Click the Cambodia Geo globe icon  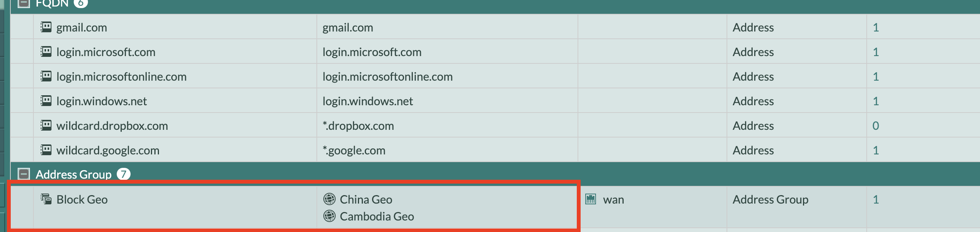click(329, 216)
